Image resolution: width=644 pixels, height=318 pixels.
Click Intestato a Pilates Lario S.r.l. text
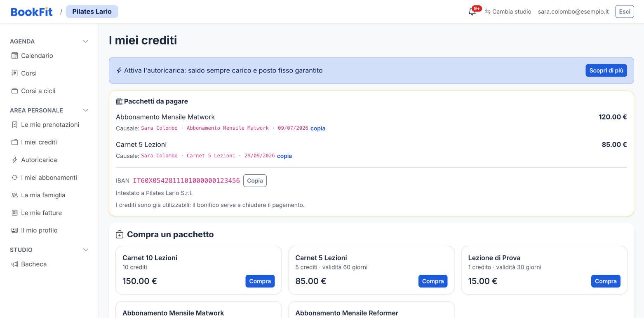(154, 193)
